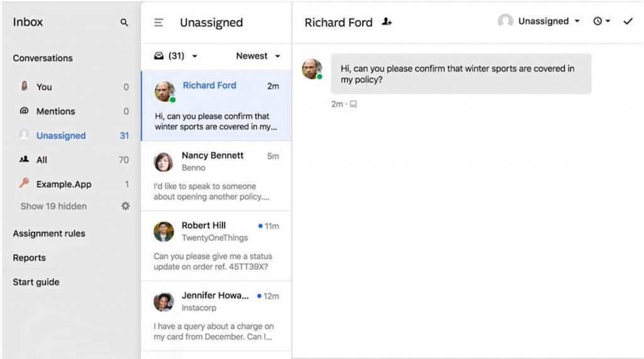The height and width of the screenshot is (359, 644).
Task: Click the search magnifier icon in Inbox
Action: pos(124,23)
